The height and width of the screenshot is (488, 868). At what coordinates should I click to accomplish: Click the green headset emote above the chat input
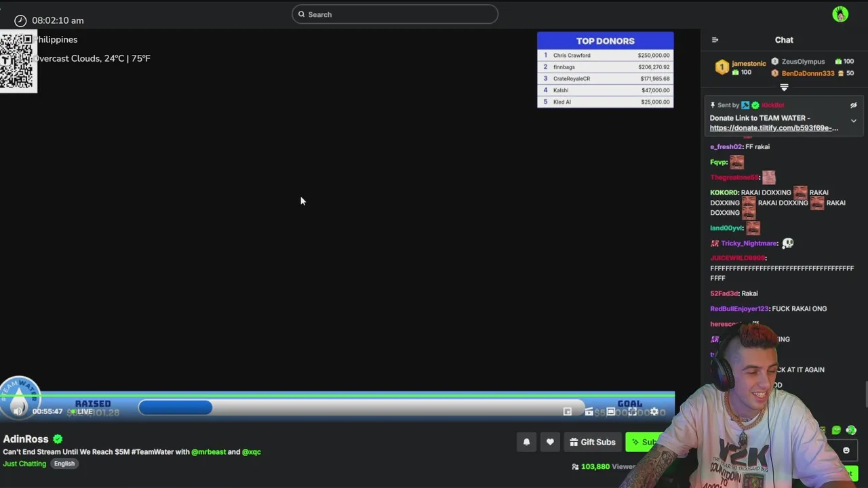[x=851, y=430]
